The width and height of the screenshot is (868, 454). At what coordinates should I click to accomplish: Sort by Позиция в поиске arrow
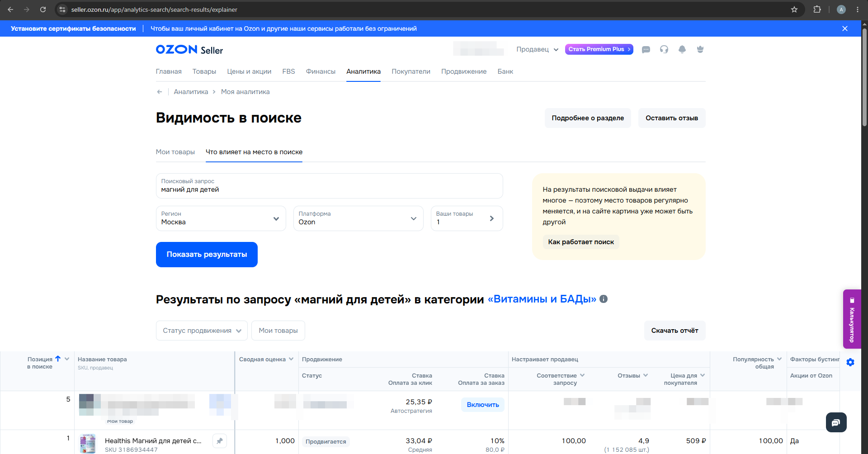pos(58,359)
